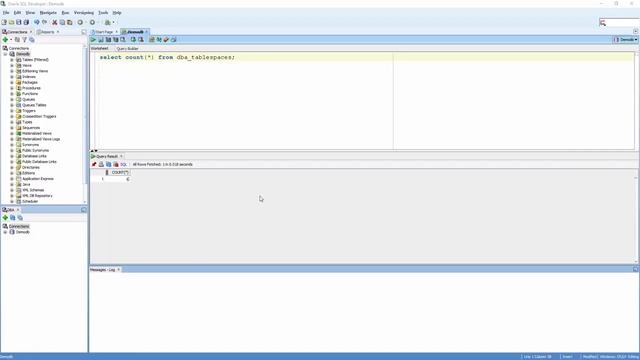The image size is (640, 360).
Task: Select the Scheduler tree item
Action: tap(30, 202)
